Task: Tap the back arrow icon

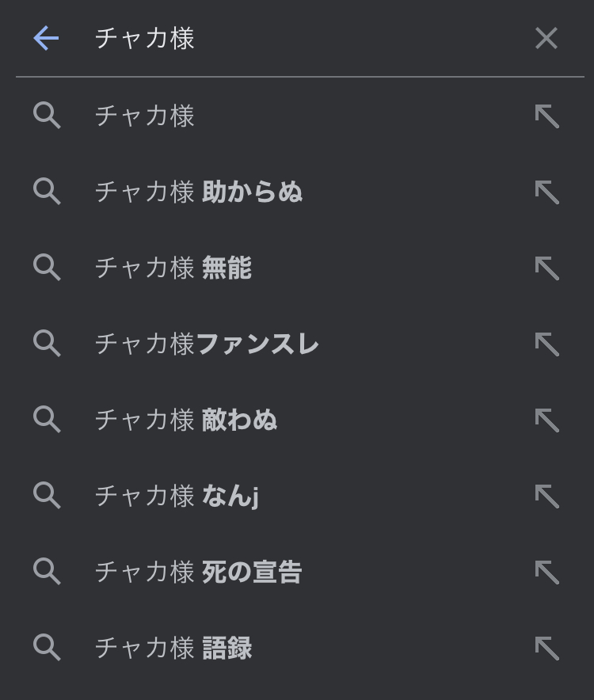Action: click(46, 38)
